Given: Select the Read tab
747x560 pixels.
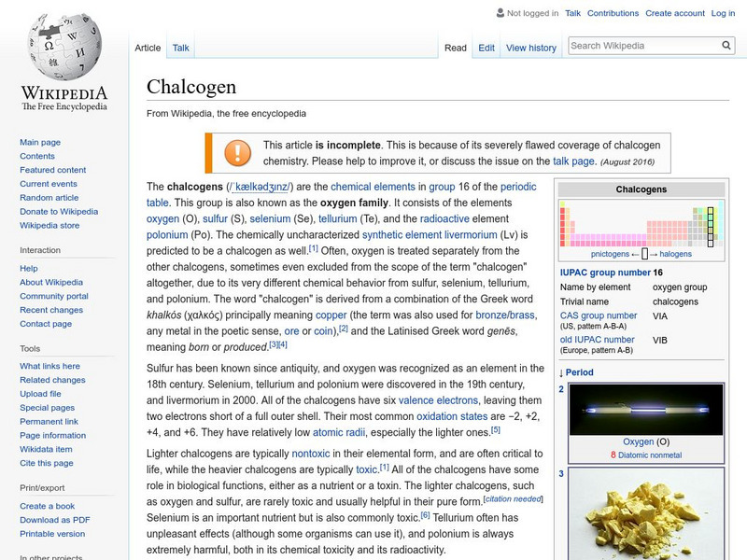Looking at the screenshot, I should [x=455, y=48].
